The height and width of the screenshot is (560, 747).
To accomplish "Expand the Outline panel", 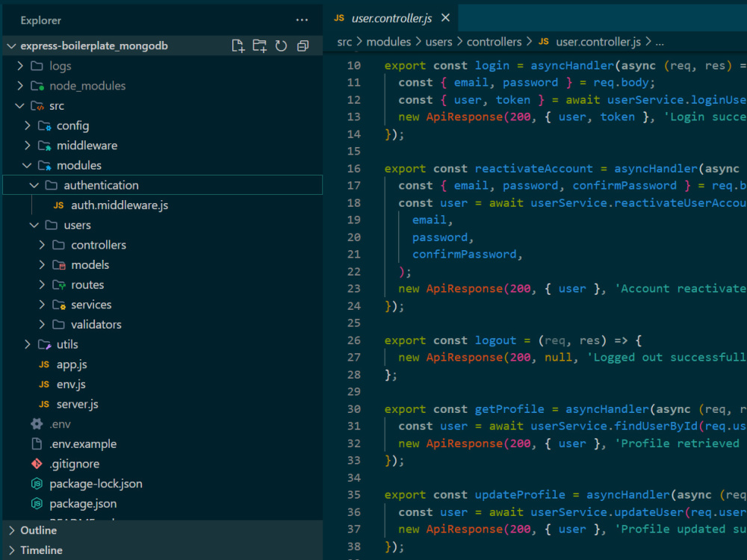I will (x=12, y=530).
